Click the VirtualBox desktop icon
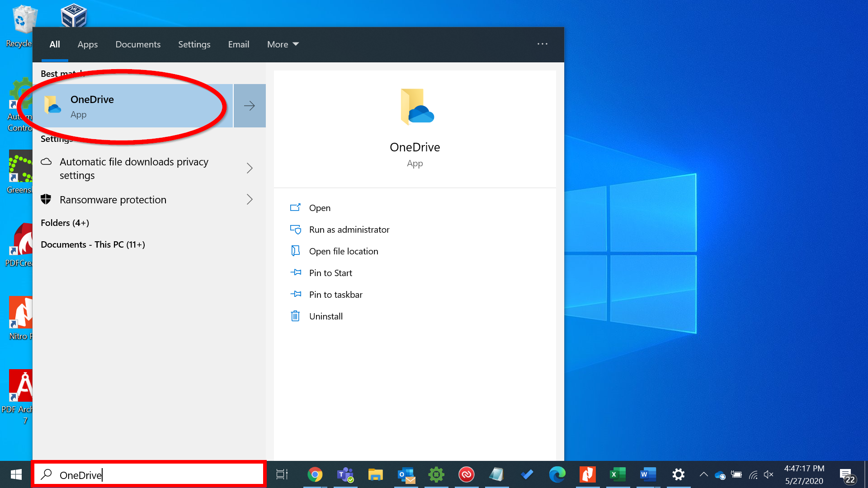 pyautogui.click(x=73, y=15)
